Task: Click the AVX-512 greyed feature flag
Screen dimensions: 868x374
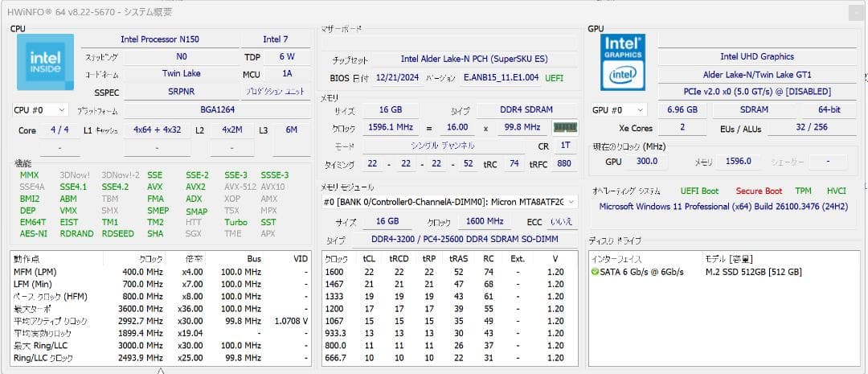Action: point(240,187)
